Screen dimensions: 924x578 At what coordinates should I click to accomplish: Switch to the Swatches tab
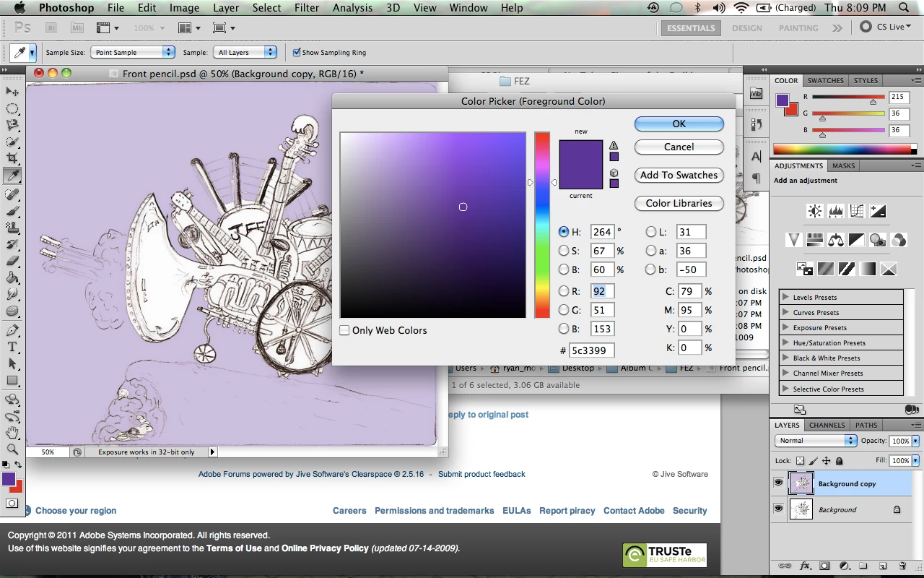[825, 80]
